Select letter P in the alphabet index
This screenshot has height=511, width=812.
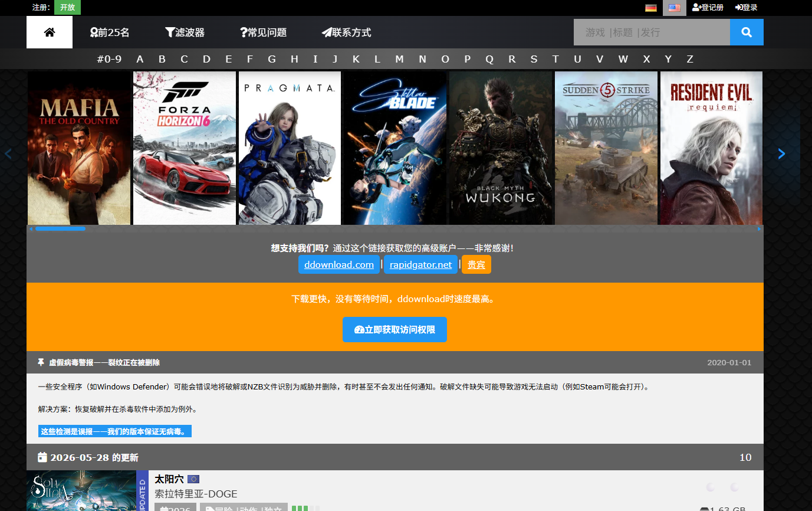coord(468,59)
